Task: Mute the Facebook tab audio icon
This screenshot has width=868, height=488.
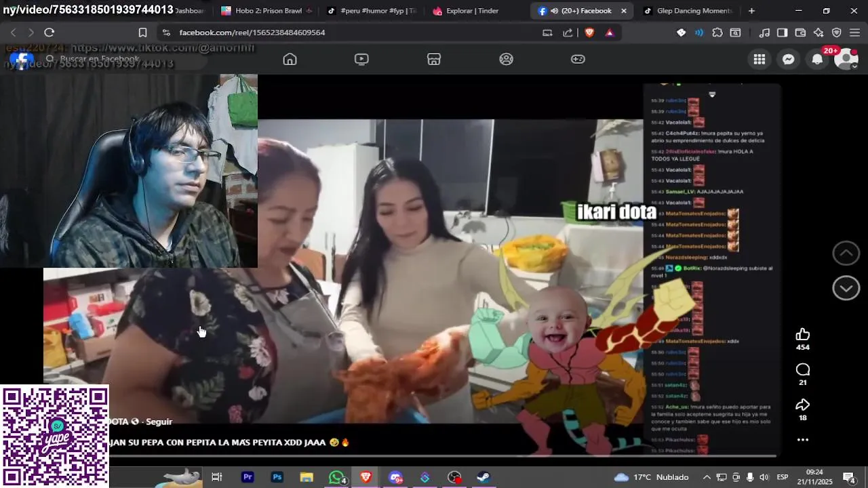Action: (x=555, y=11)
